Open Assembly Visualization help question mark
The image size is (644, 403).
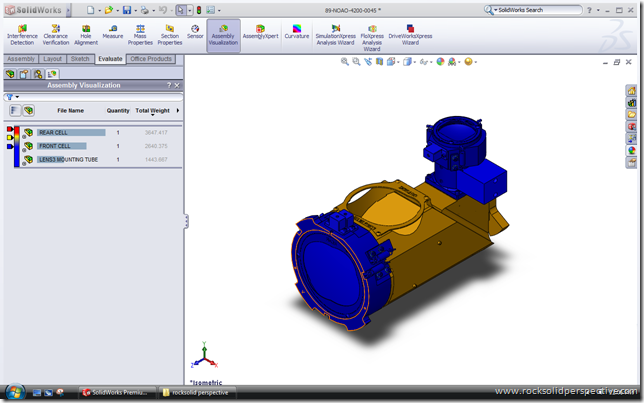pos(169,85)
